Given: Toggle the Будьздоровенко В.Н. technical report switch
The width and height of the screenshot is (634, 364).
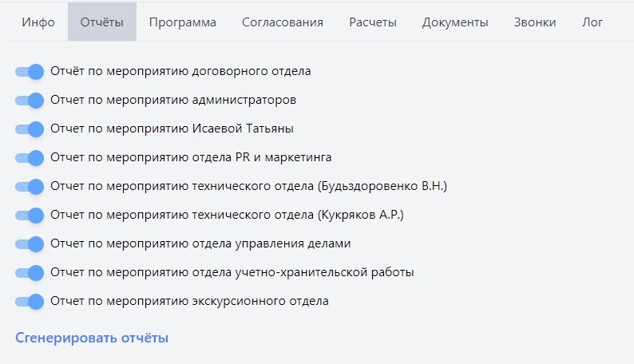Looking at the screenshot, I should pos(30,187).
